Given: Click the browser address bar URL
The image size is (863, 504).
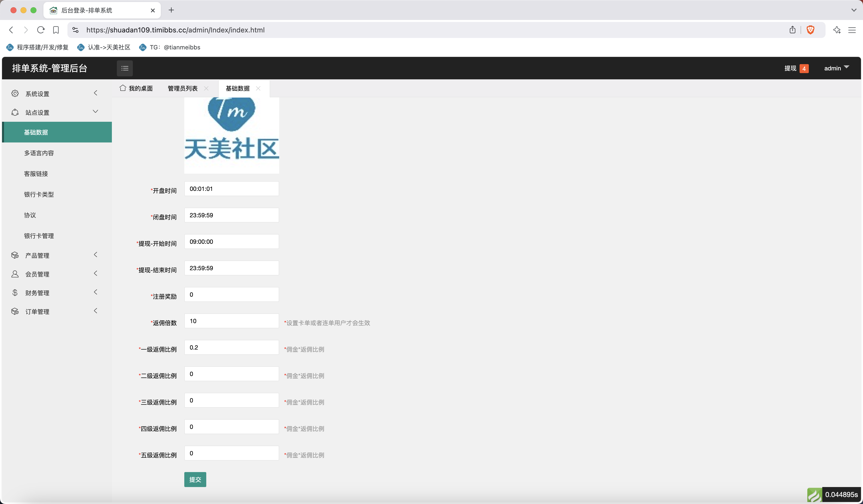Looking at the screenshot, I should click(x=175, y=30).
